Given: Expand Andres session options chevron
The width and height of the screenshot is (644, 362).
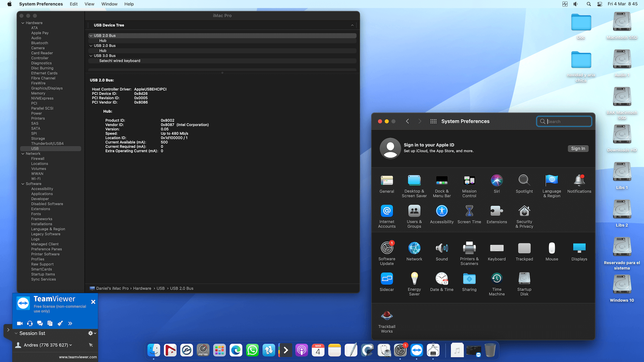Looking at the screenshot, I should [70, 345].
